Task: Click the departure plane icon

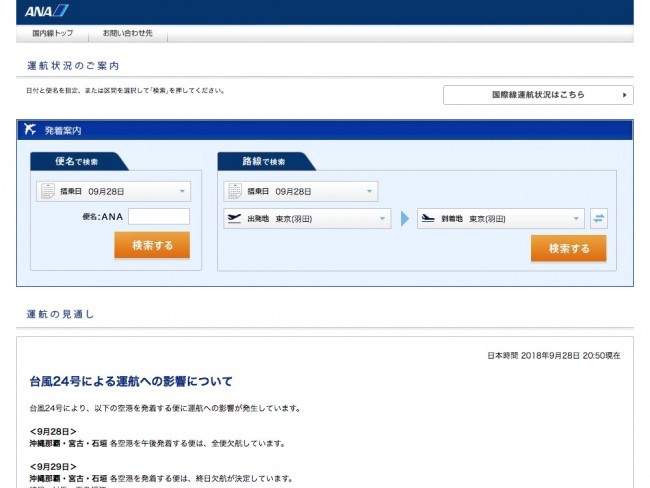Action: point(234,219)
